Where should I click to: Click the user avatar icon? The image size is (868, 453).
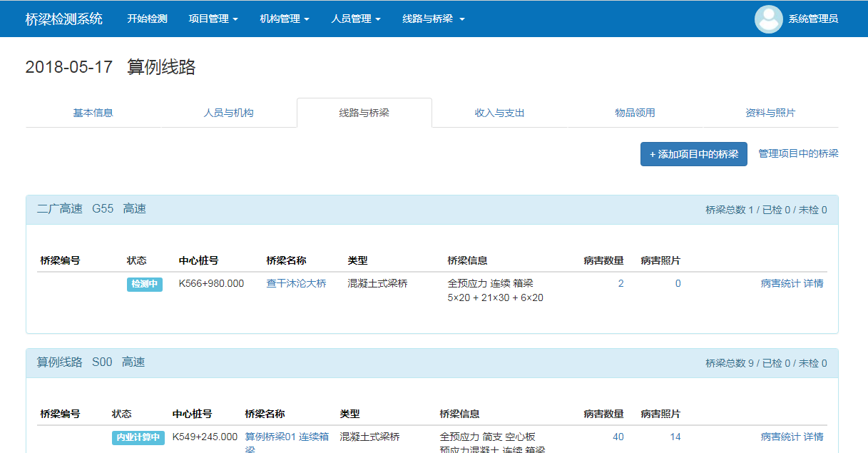768,19
